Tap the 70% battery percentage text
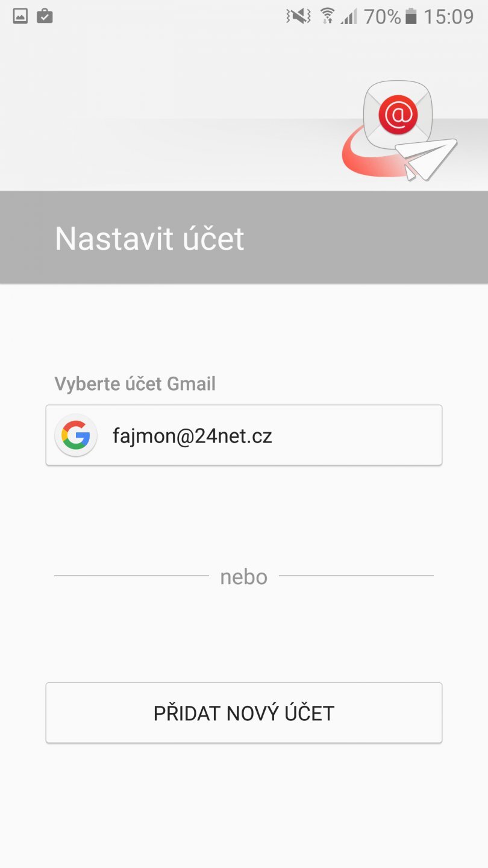This screenshot has height=868, width=488. tap(382, 16)
